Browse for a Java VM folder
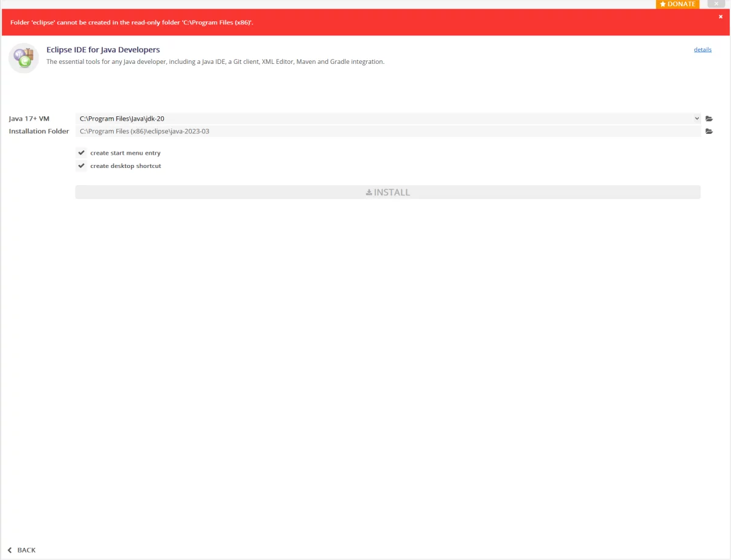Viewport: 731px width, 560px height. (x=709, y=119)
